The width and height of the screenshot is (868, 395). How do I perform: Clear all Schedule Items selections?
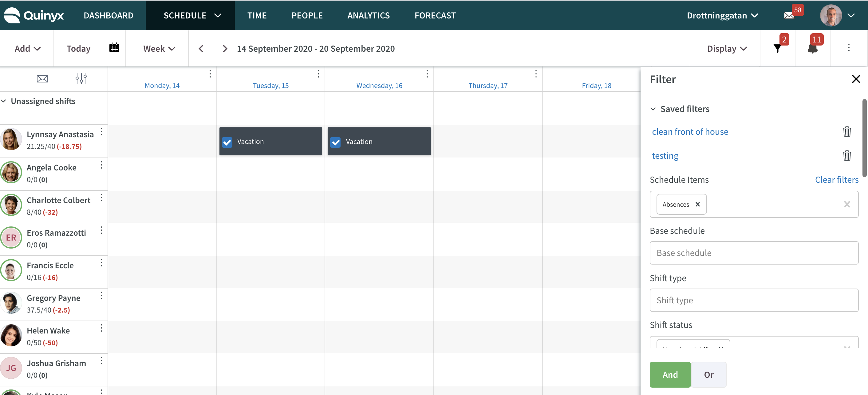847,204
